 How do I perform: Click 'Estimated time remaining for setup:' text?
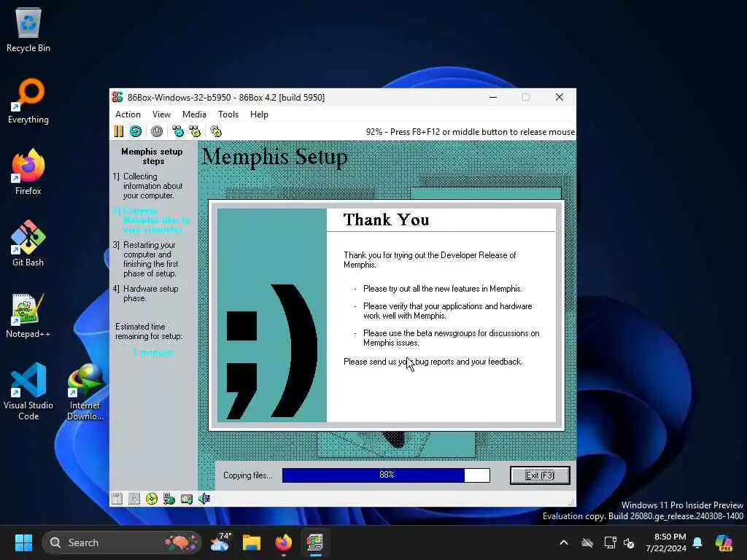(149, 332)
